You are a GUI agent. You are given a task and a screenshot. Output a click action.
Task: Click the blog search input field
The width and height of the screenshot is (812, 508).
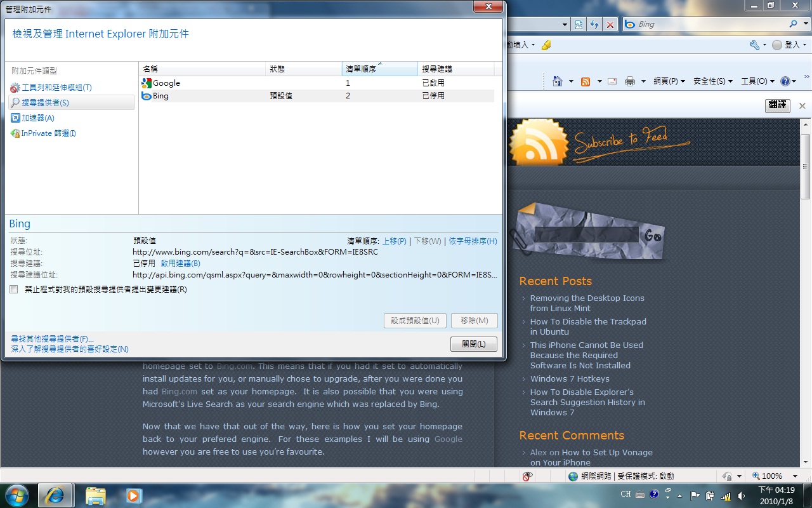coord(586,234)
